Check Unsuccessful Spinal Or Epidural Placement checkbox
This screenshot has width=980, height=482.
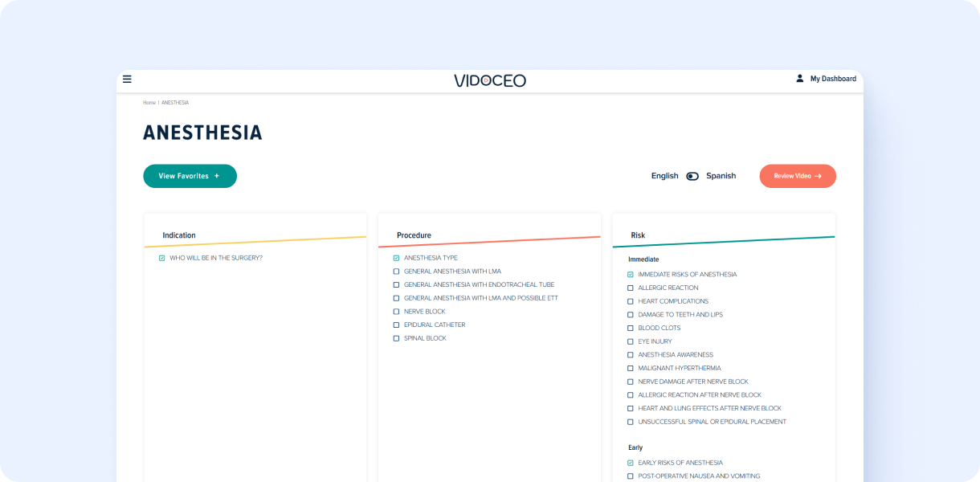point(631,422)
